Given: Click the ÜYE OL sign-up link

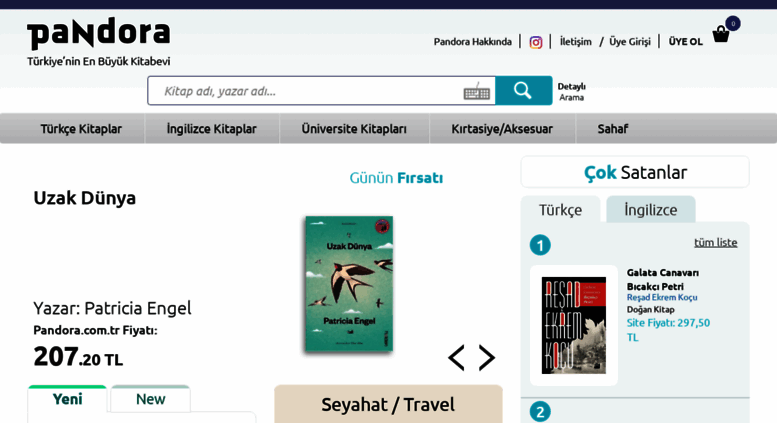Looking at the screenshot, I should (x=686, y=42).
